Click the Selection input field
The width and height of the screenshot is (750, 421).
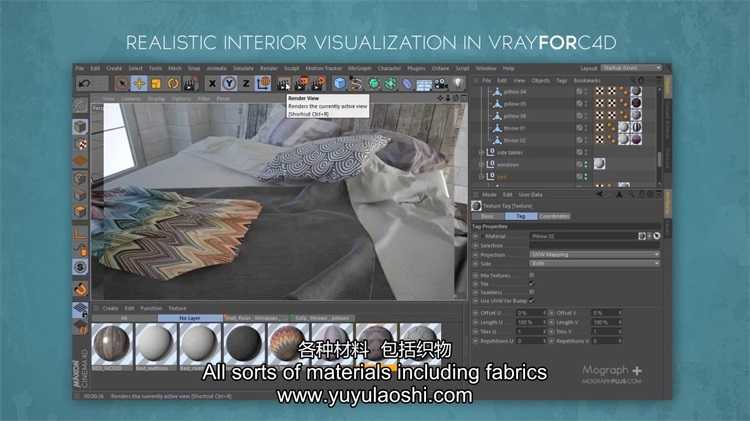click(595, 245)
